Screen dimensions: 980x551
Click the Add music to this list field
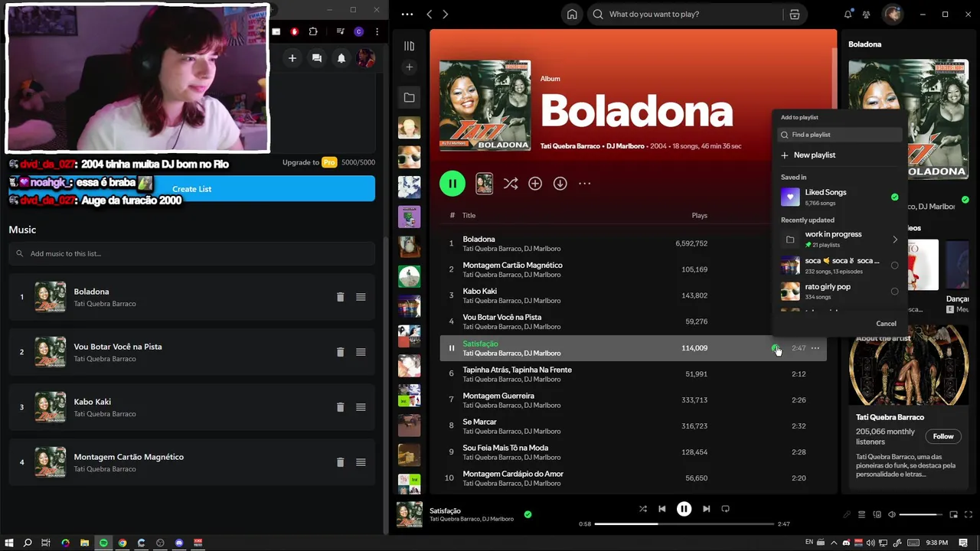click(191, 253)
